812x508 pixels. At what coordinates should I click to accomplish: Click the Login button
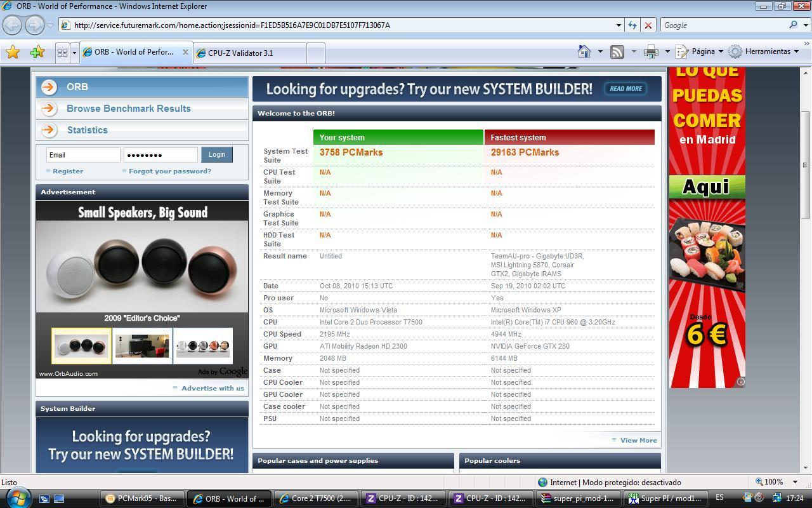217,155
